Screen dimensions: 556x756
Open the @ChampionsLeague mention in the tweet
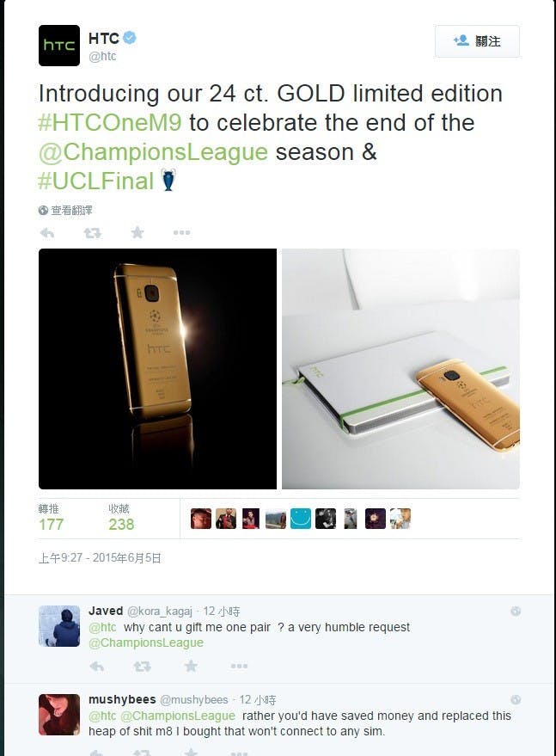(x=153, y=152)
